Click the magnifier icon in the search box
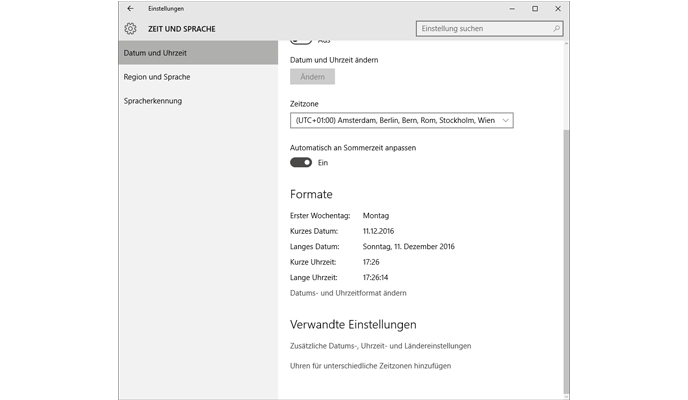The width and height of the screenshot is (688, 400). [552, 29]
